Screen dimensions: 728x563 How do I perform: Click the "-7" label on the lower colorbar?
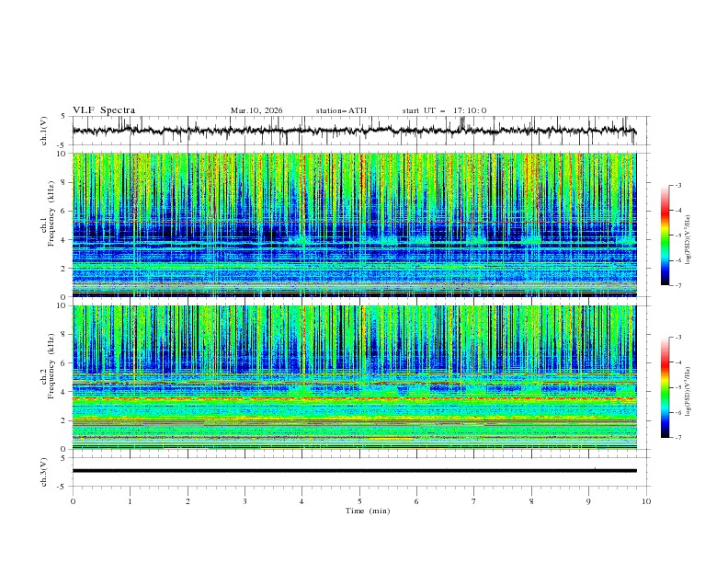coord(678,438)
